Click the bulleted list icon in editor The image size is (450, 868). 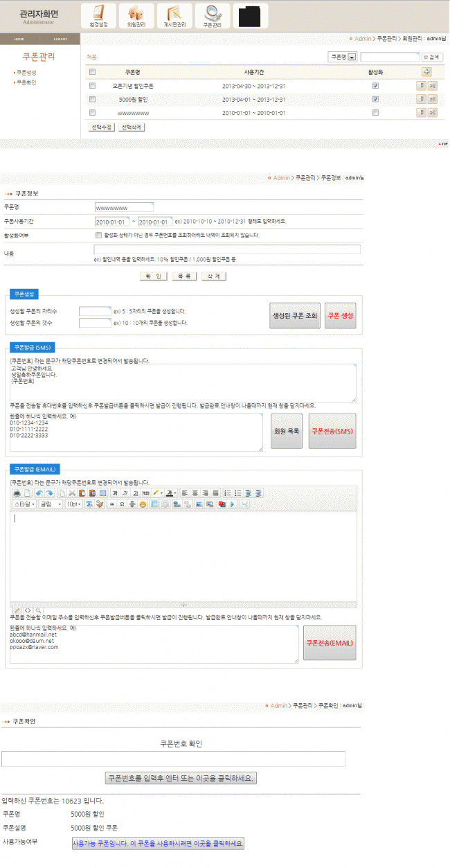pyautogui.click(x=238, y=493)
